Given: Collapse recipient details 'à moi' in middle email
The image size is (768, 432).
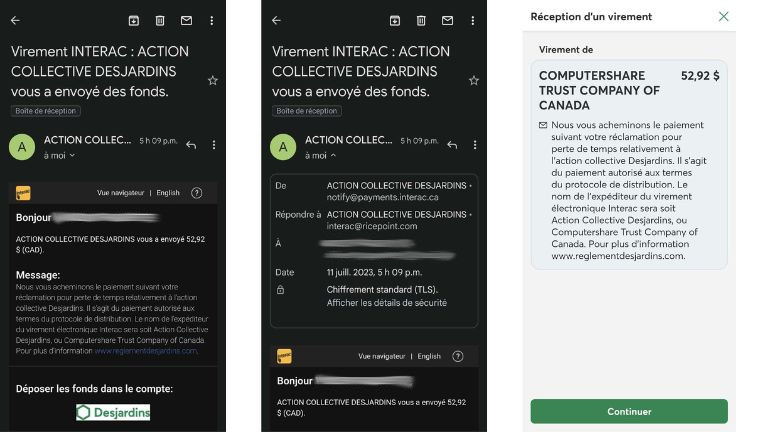Looking at the screenshot, I should coord(320,155).
